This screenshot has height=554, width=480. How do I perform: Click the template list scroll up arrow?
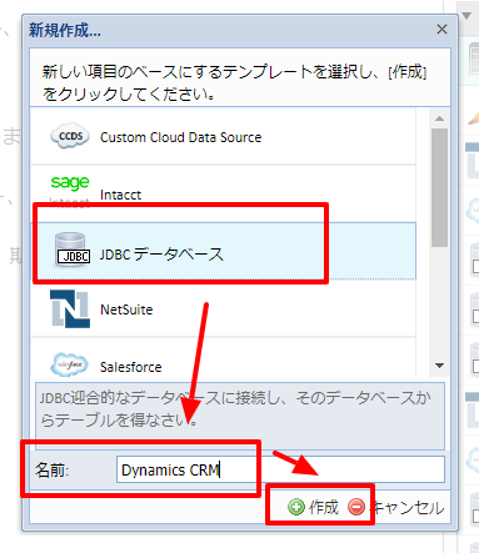[439, 118]
